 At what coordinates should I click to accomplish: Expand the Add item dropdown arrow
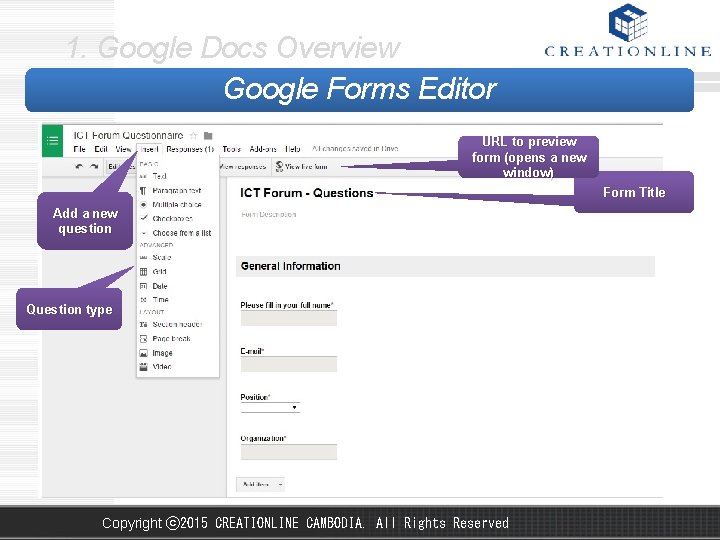pos(280,484)
